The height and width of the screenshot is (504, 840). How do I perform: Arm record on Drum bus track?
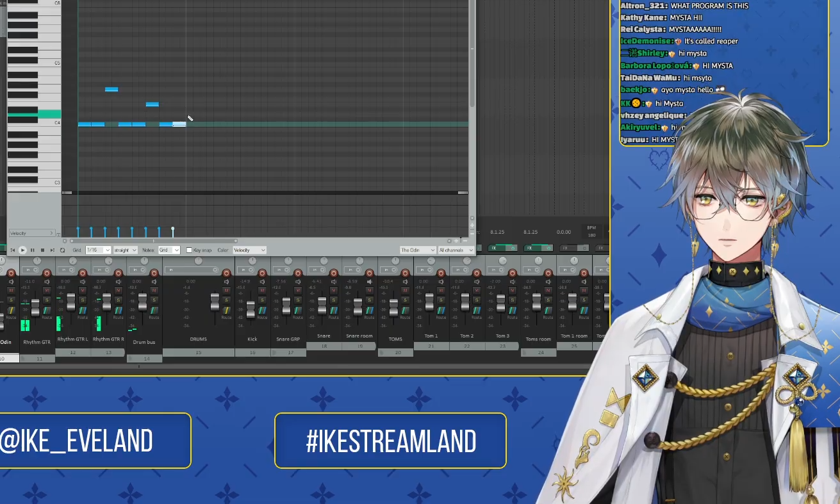pyautogui.click(x=154, y=273)
